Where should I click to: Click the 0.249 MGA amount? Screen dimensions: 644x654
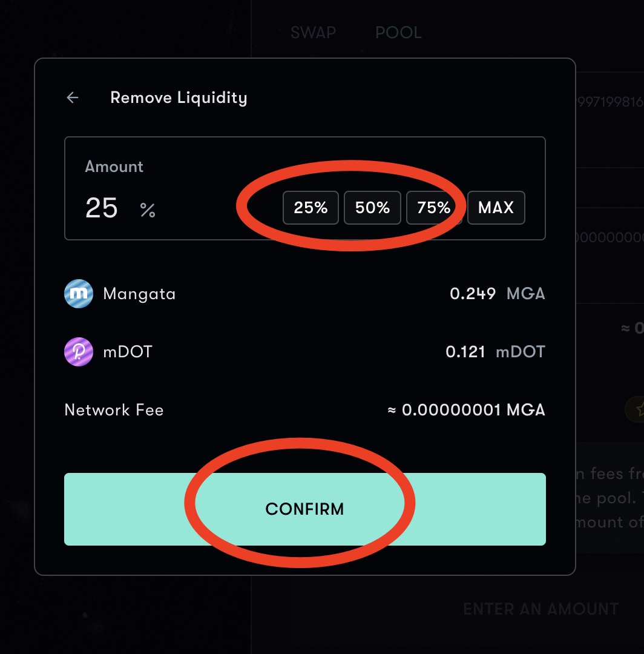pyautogui.click(x=497, y=294)
